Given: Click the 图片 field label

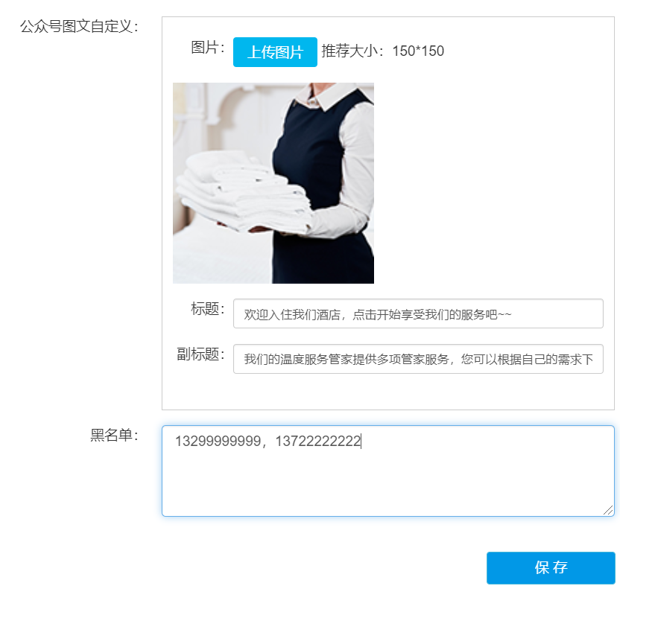Looking at the screenshot, I should [207, 47].
